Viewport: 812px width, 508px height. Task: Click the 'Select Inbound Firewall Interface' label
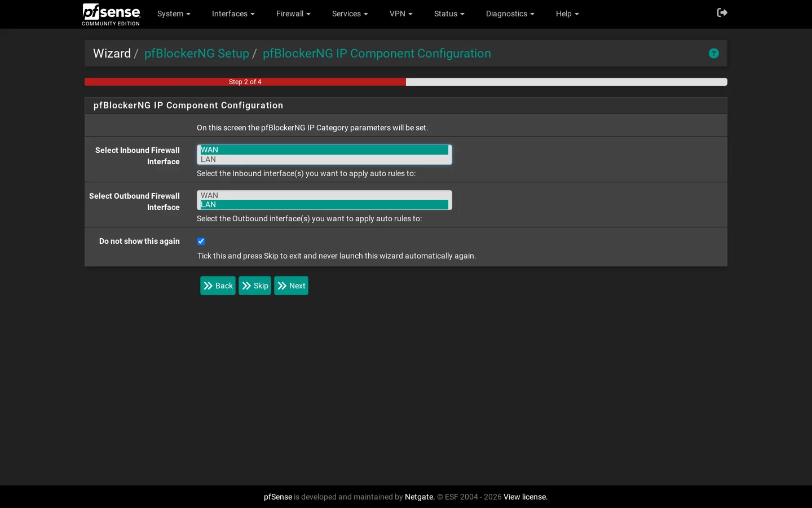click(x=137, y=156)
